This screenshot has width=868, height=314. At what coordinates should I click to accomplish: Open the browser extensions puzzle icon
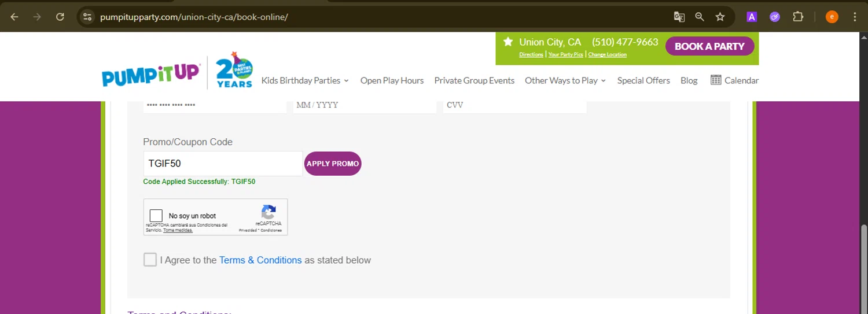coord(798,17)
